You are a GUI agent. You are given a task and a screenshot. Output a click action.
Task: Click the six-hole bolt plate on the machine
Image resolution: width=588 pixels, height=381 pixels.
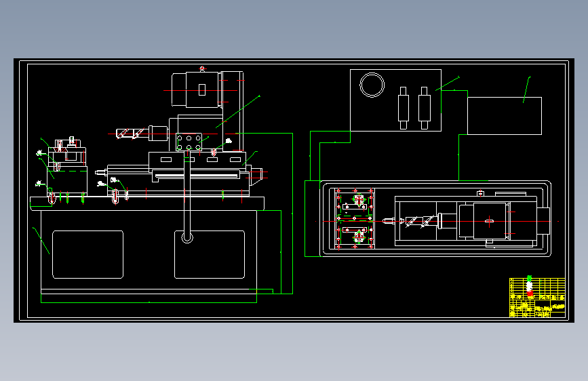(189, 142)
